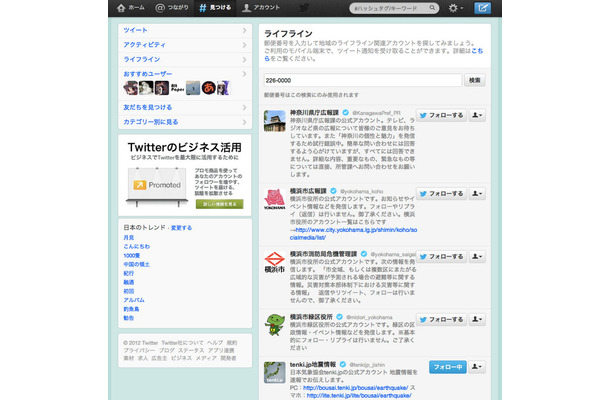Click the chevron beside アクティビティ
This screenshot has height=400, width=610.
point(244,45)
